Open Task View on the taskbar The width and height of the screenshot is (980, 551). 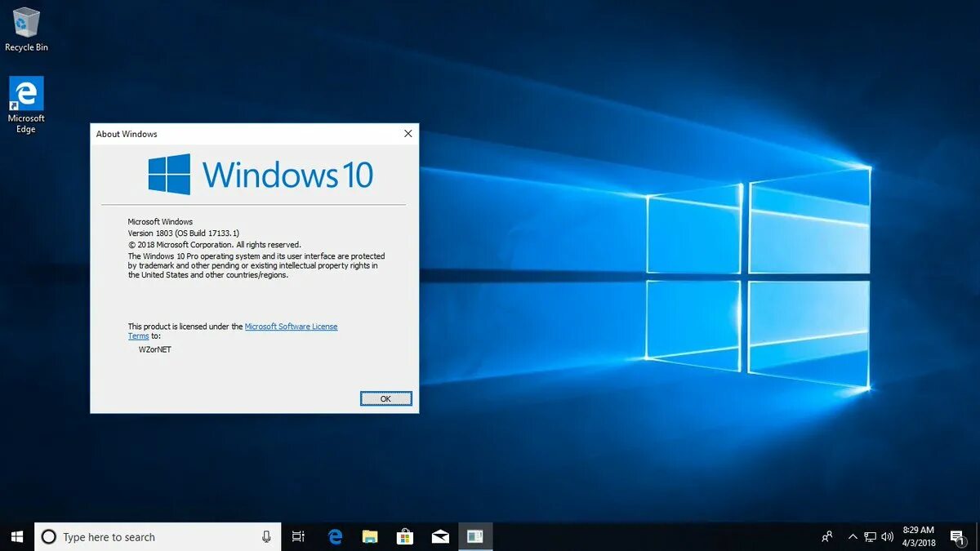pyautogui.click(x=298, y=536)
